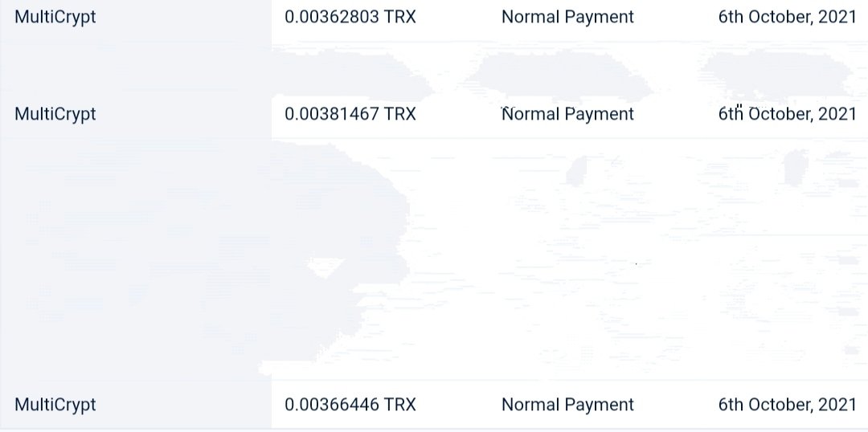Select the 0.00366446 amount value
This screenshot has height=432, width=868.
click(x=332, y=405)
